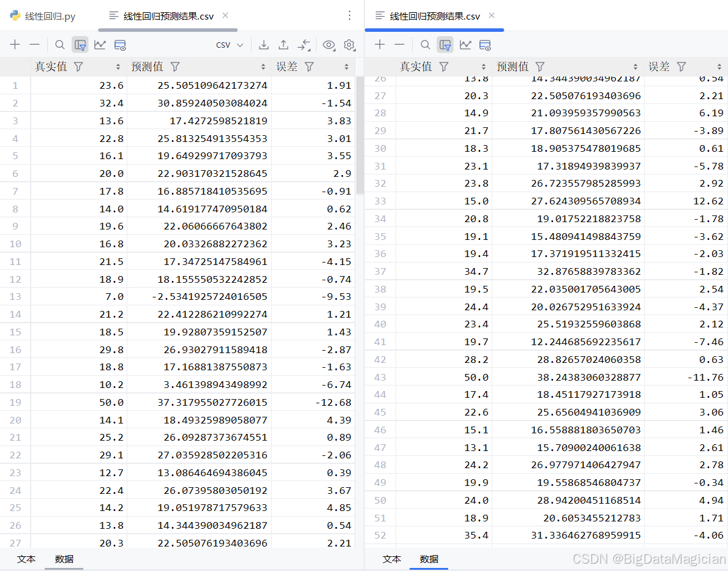Screen dimensions: 728x571
Task: Open the vertical three-dot tab menu
Action: pos(350,16)
